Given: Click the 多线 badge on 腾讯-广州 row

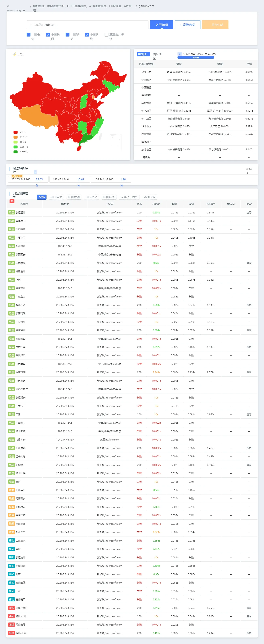Looking at the screenshot, I should [12, 616].
